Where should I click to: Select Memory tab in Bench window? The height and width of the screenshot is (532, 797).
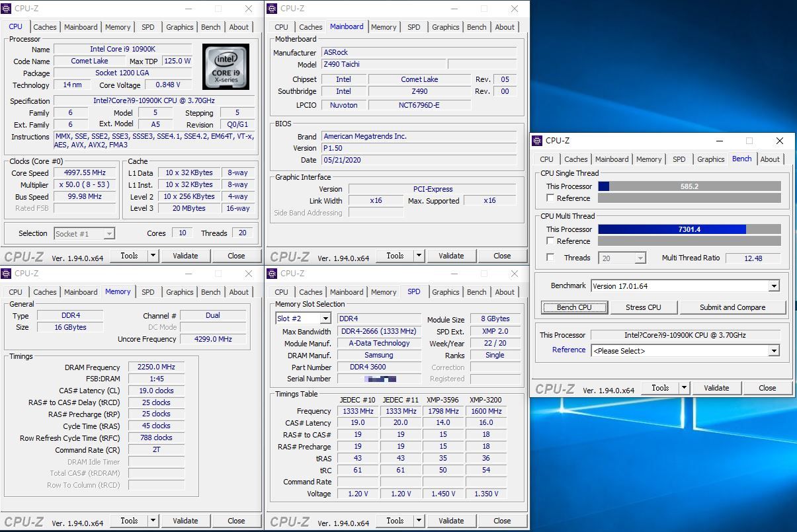click(649, 159)
